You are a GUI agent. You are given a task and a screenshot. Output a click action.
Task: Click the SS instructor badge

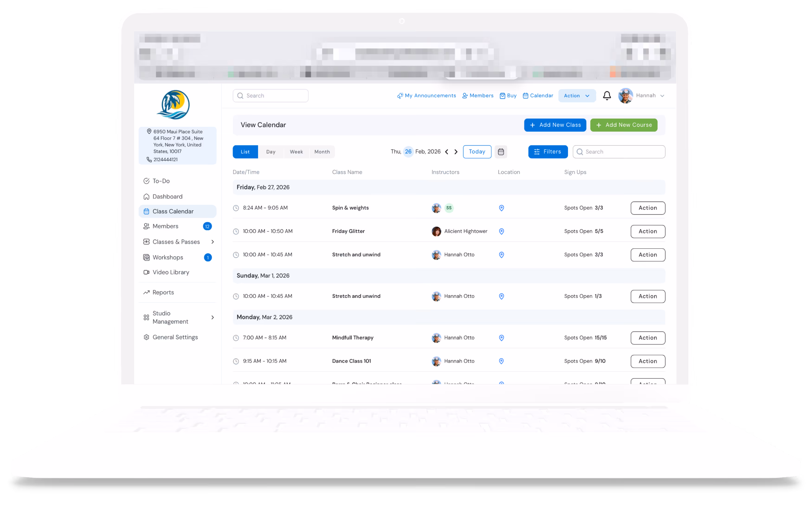click(449, 208)
